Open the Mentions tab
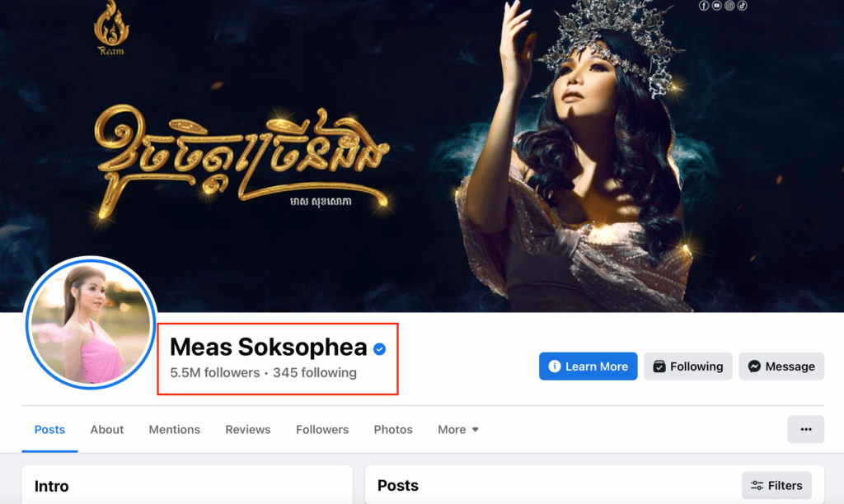 tap(175, 429)
